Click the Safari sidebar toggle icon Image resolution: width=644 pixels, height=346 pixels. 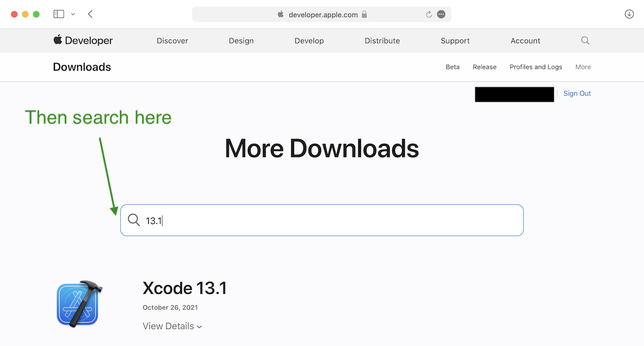click(59, 14)
